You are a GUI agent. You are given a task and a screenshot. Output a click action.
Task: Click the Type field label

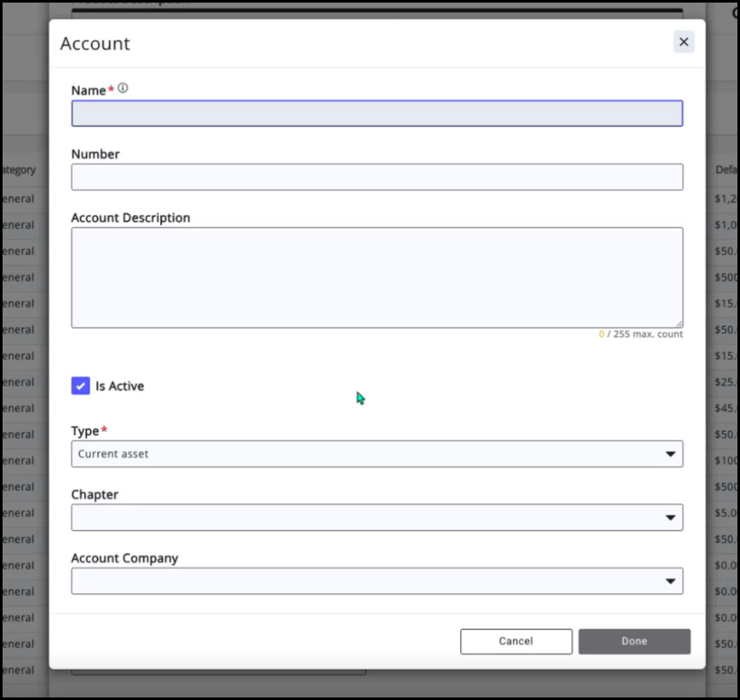click(85, 431)
